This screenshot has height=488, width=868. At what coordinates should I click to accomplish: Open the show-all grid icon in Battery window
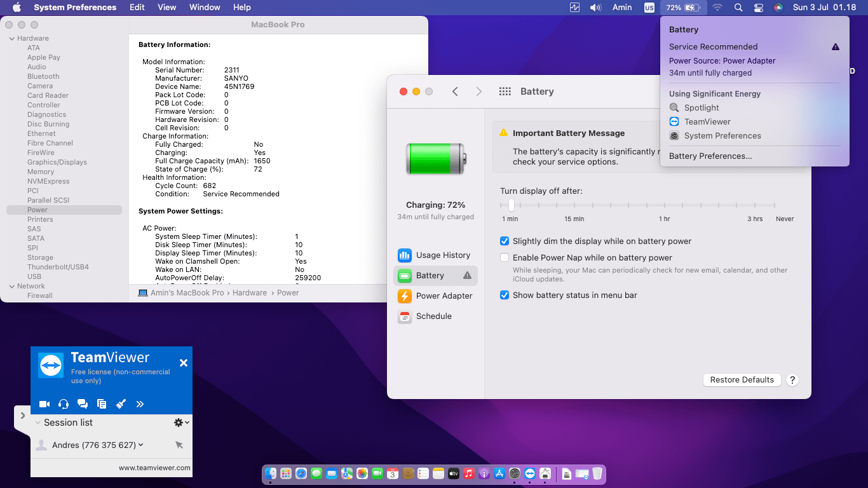[x=505, y=91]
